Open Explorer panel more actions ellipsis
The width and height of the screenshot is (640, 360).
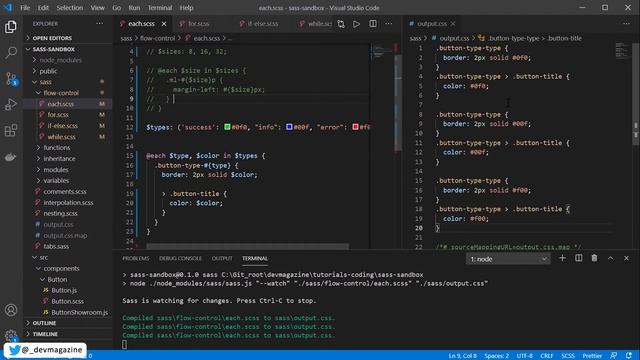click(100, 24)
